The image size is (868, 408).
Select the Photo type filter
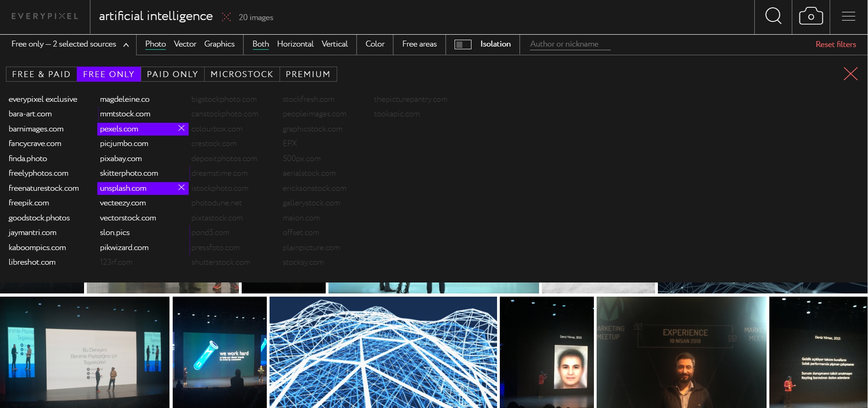pyautogui.click(x=155, y=44)
